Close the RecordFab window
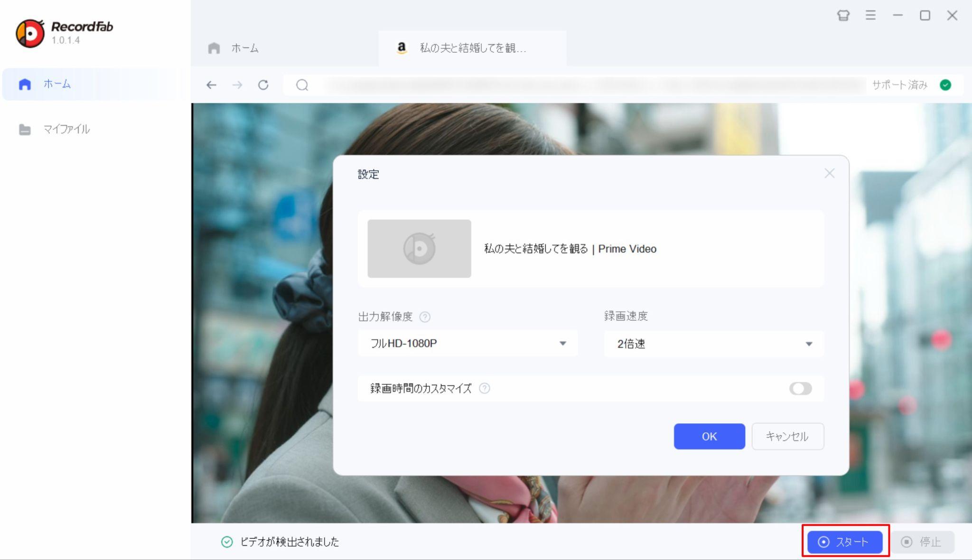 point(952,16)
